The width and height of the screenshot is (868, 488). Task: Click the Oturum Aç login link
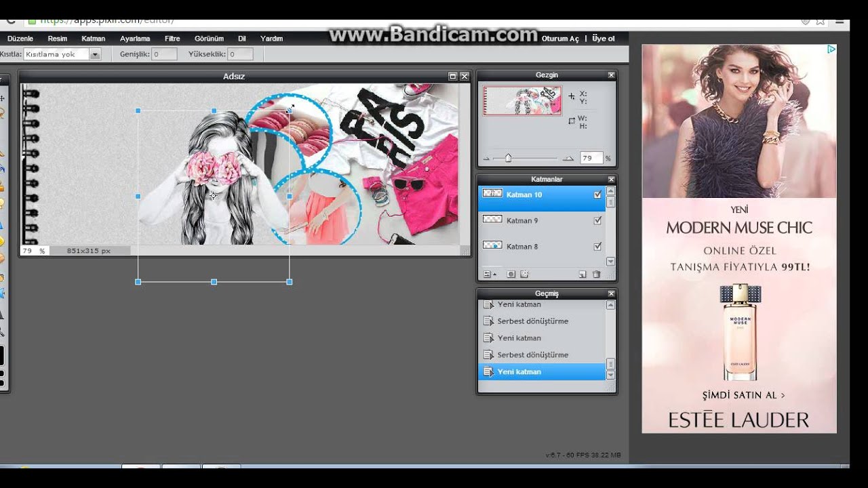(x=560, y=39)
